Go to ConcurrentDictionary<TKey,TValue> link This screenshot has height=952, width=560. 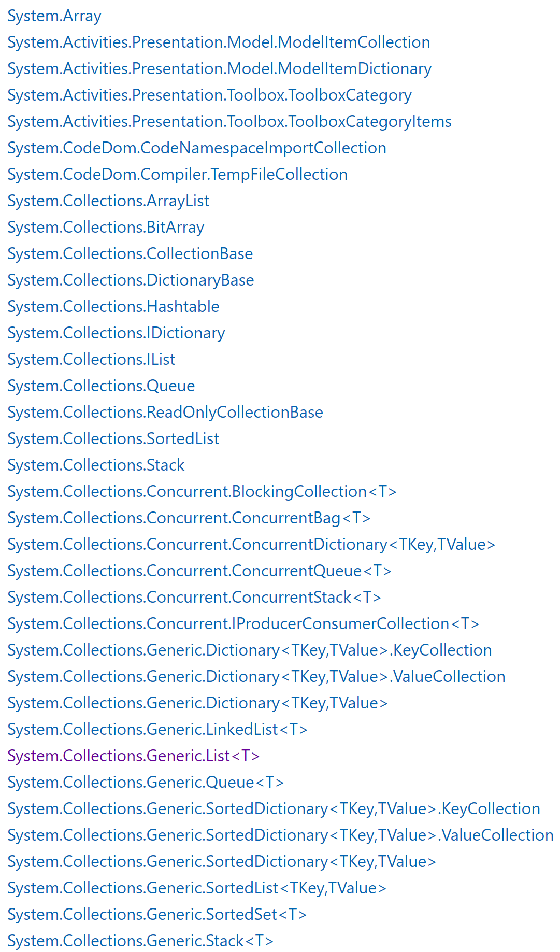pos(251,545)
